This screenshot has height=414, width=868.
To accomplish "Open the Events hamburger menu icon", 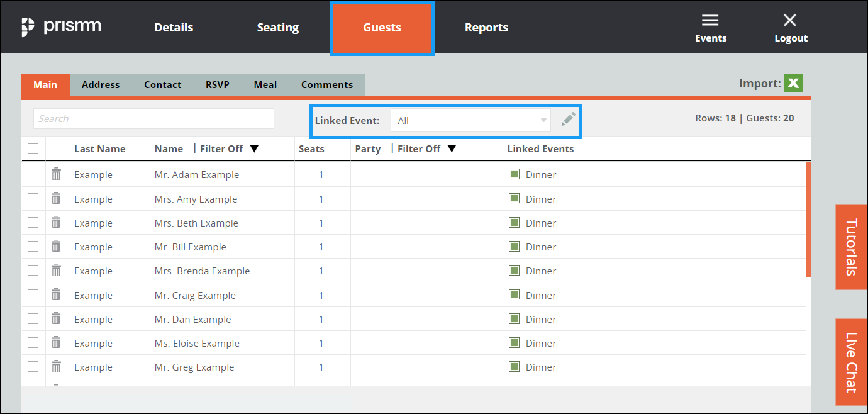I will point(710,21).
